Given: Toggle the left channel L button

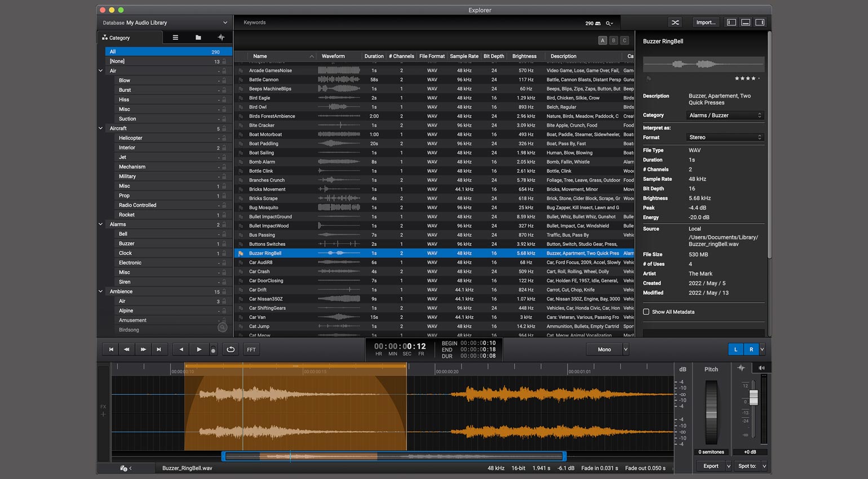Looking at the screenshot, I should tap(736, 349).
